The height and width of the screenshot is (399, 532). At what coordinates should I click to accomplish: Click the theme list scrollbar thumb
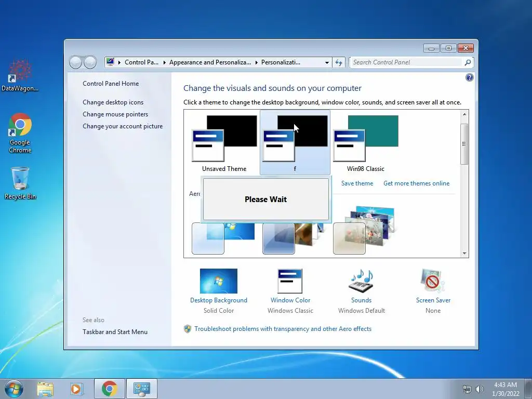tap(464, 144)
